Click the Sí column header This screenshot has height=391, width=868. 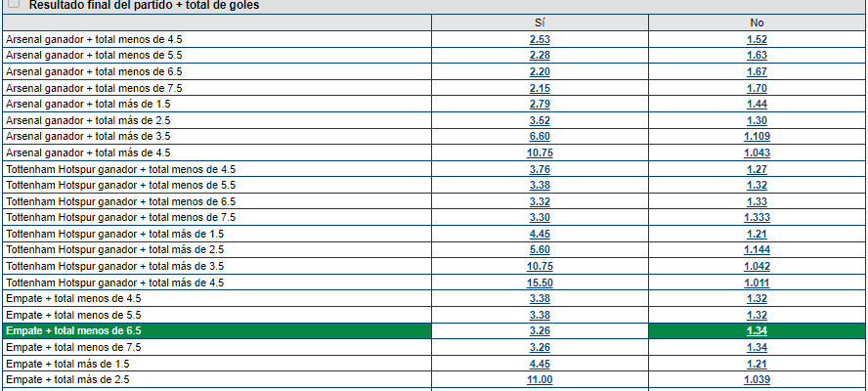coord(540,22)
